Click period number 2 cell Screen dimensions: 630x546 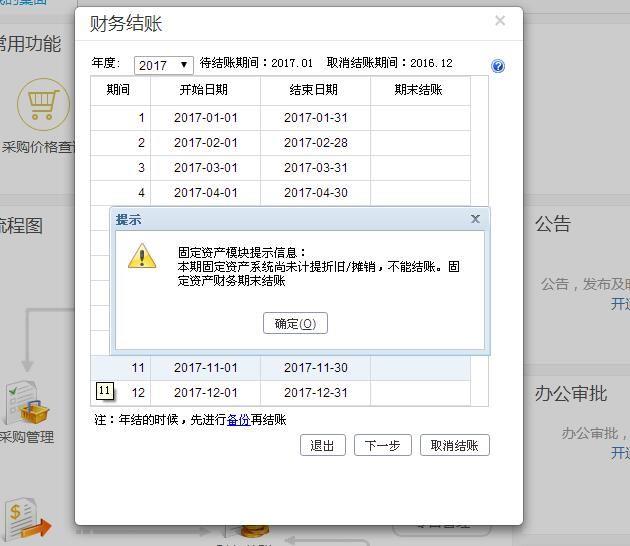[120, 143]
